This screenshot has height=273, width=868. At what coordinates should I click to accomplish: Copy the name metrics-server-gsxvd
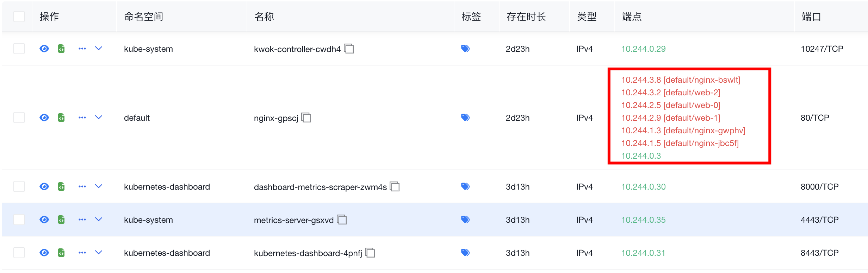(342, 220)
